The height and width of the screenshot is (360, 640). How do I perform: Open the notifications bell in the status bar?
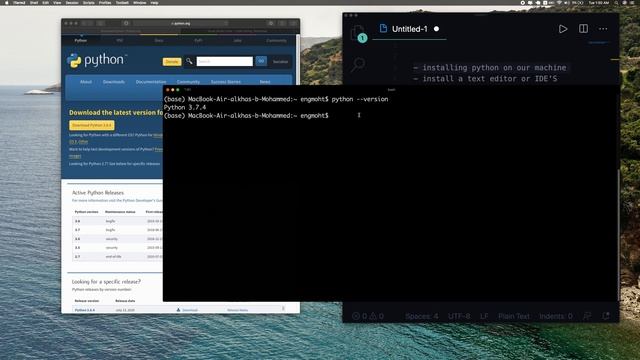[606, 316]
